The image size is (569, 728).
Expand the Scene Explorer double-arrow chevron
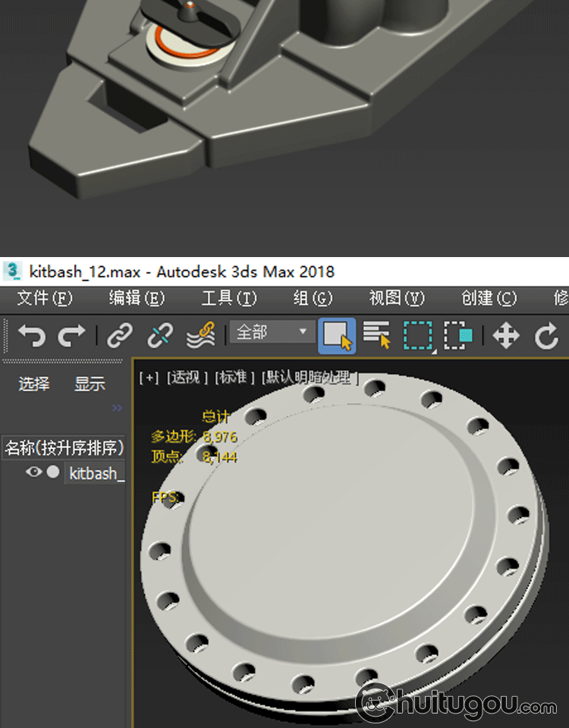pyautogui.click(x=117, y=408)
